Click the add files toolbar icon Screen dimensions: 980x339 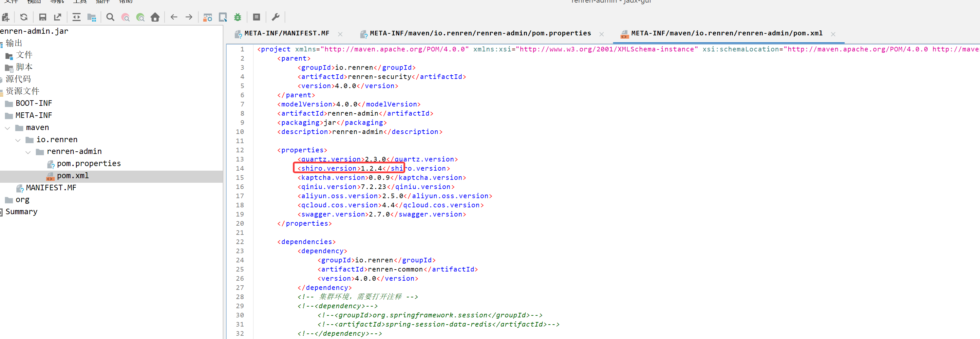click(x=5, y=17)
